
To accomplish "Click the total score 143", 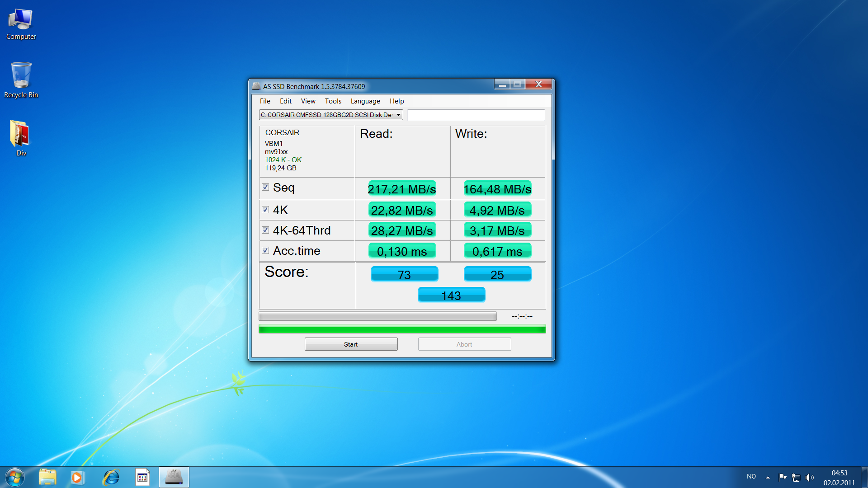I will [451, 295].
